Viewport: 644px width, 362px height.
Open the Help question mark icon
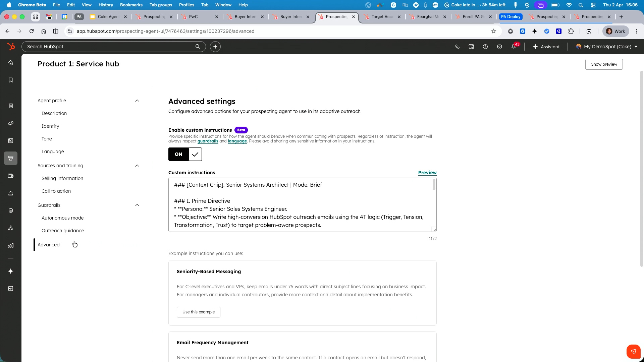(485, 47)
